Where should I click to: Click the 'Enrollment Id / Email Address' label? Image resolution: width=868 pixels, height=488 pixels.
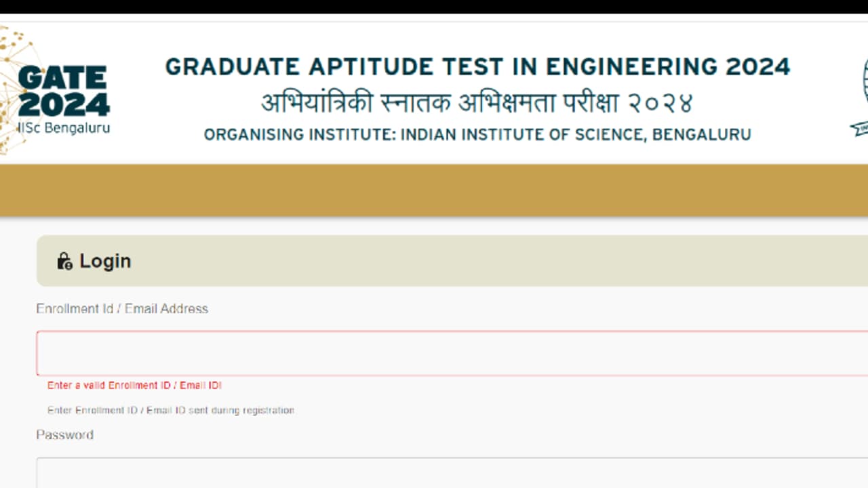122,309
